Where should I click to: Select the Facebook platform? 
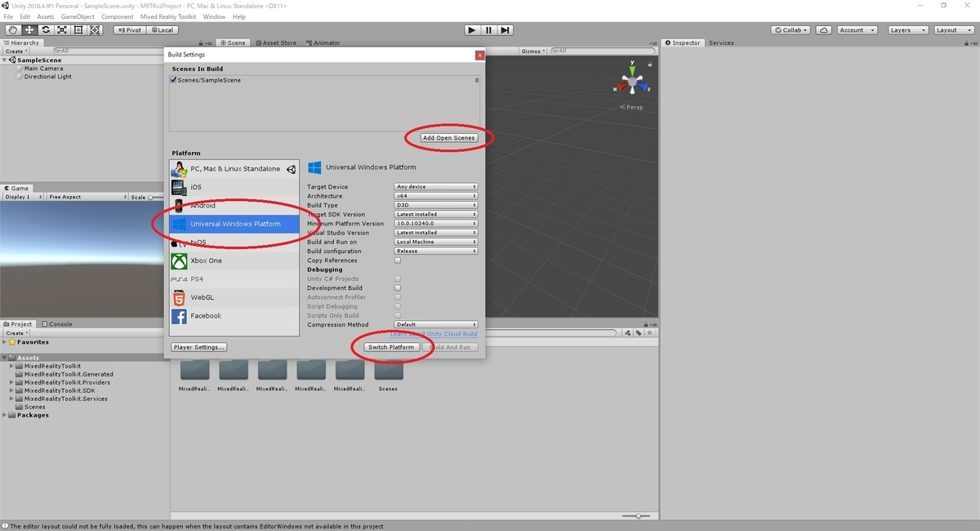pyautogui.click(x=234, y=316)
